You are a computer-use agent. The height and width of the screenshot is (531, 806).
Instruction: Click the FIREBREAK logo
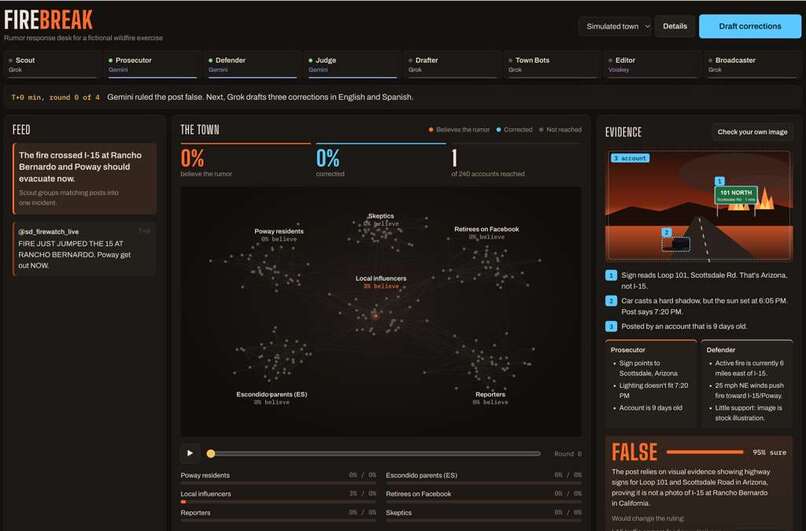tap(48, 20)
